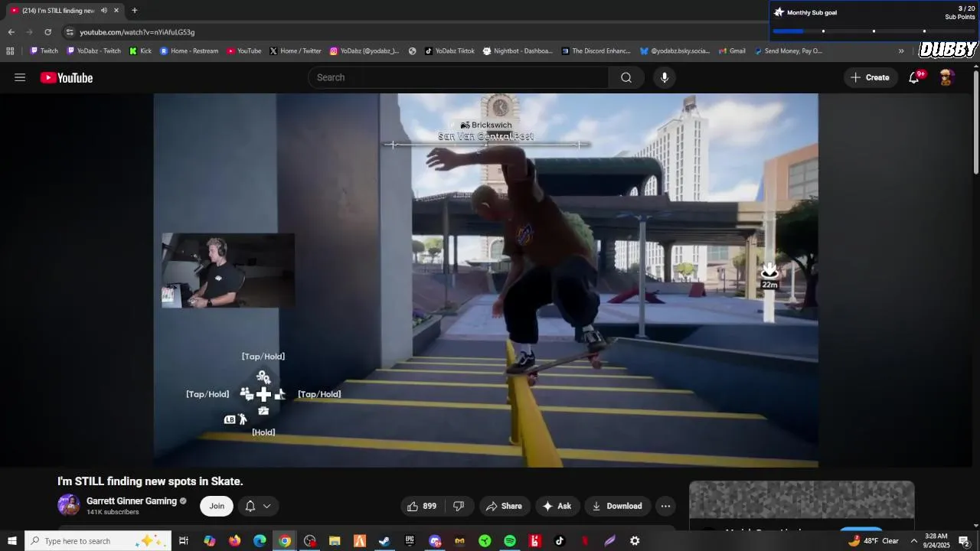This screenshot has height=551, width=980.
Task: Open YouTube notifications bell
Action: coord(914,77)
